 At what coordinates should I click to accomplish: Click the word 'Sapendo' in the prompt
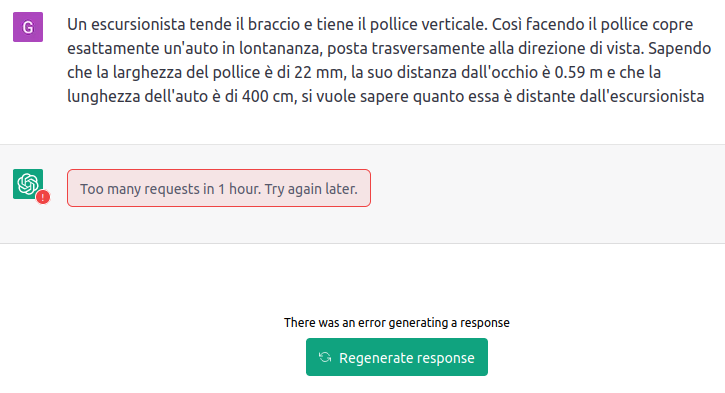pyautogui.click(x=680, y=49)
